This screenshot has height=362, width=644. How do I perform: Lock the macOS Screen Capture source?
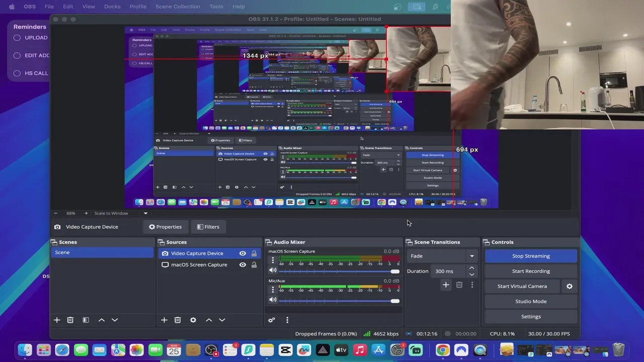pyautogui.click(x=254, y=265)
